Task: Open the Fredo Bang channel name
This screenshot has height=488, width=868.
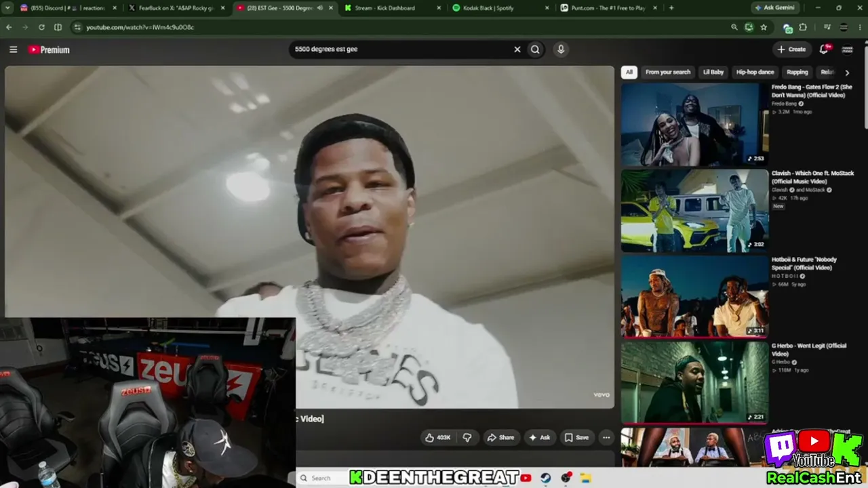Action: 784,104
